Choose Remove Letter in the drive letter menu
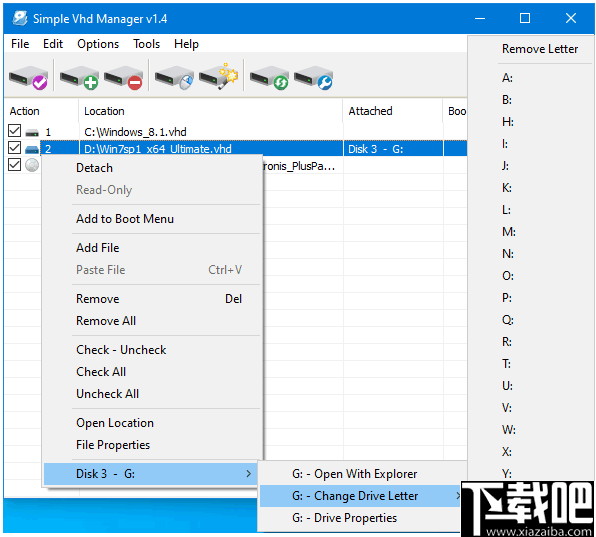This screenshot has width=596, height=537. tap(532, 49)
